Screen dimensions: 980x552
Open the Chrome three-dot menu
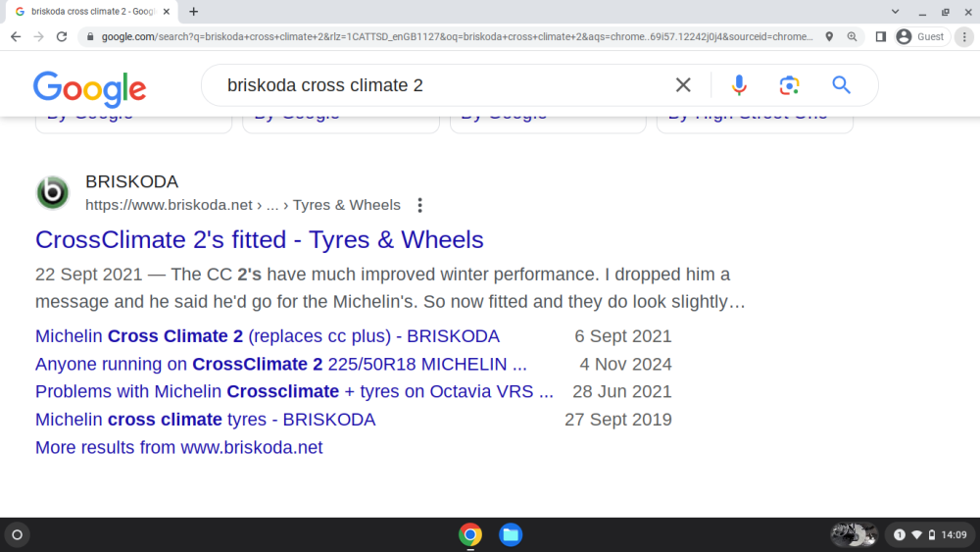pyautogui.click(x=964, y=37)
